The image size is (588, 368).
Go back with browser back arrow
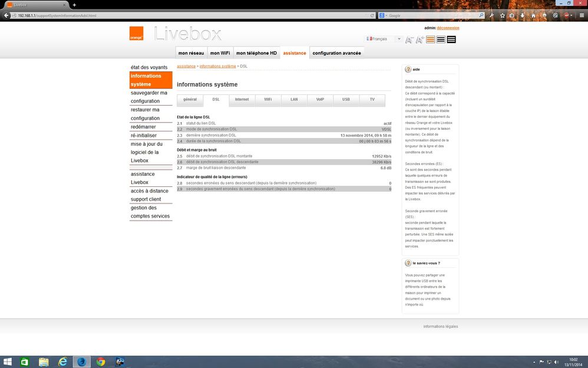[6, 15]
